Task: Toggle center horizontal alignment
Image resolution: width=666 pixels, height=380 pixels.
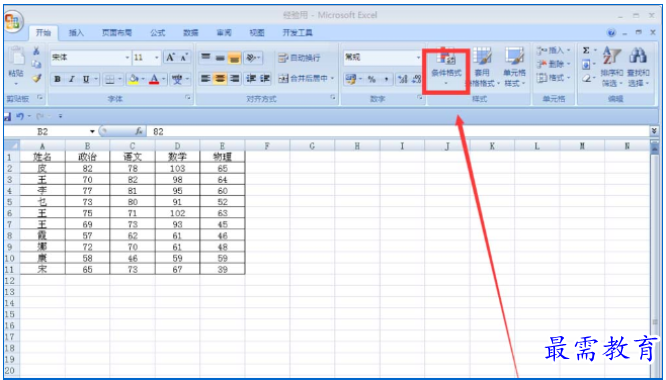Action: [220, 79]
